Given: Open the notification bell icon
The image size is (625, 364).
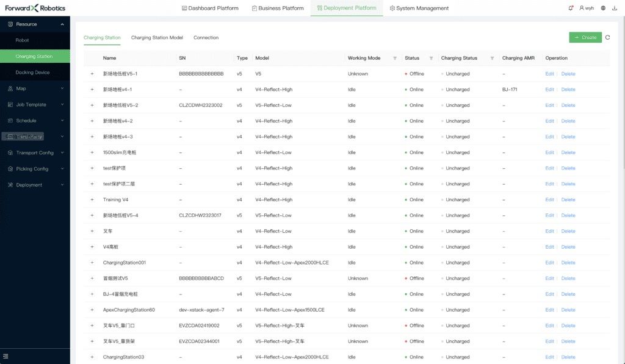Looking at the screenshot, I should pos(571,9).
